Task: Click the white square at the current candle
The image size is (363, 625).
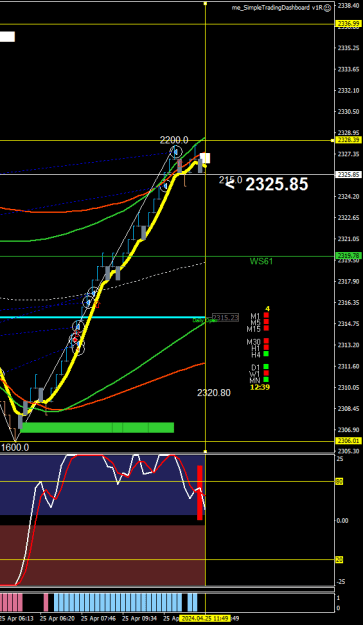Action: tap(205, 158)
